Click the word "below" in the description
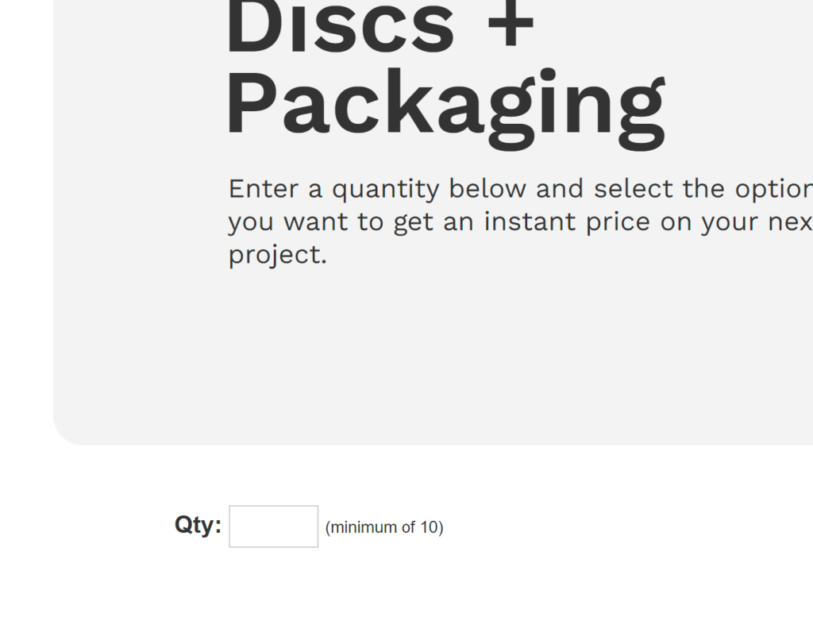The width and height of the screenshot is (813, 644). (487, 189)
